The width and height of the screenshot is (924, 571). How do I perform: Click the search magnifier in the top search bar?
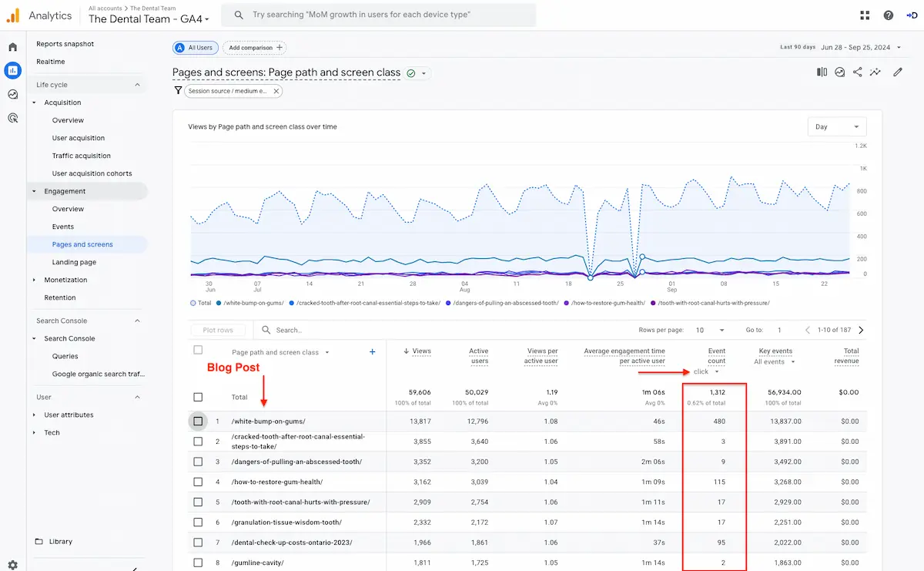(237, 15)
